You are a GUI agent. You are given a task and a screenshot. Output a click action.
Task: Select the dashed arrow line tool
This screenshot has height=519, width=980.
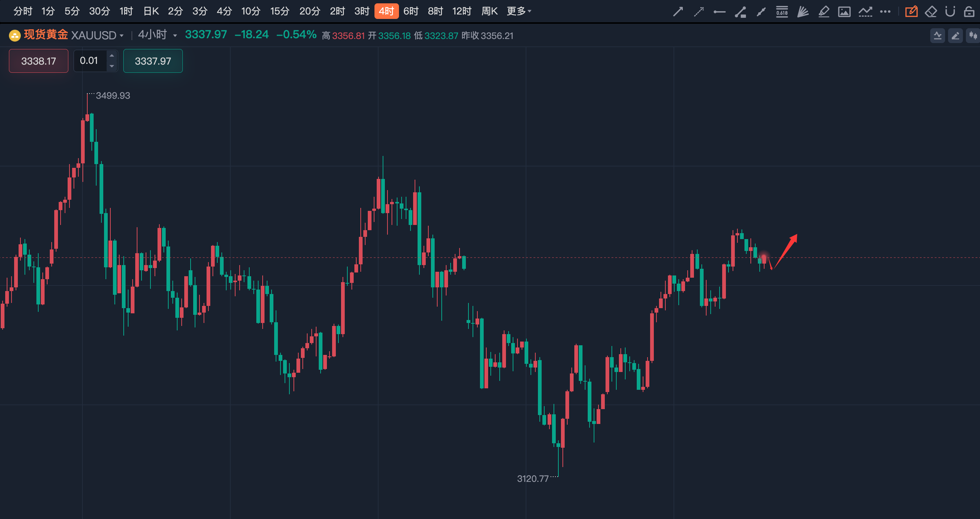coord(699,12)
